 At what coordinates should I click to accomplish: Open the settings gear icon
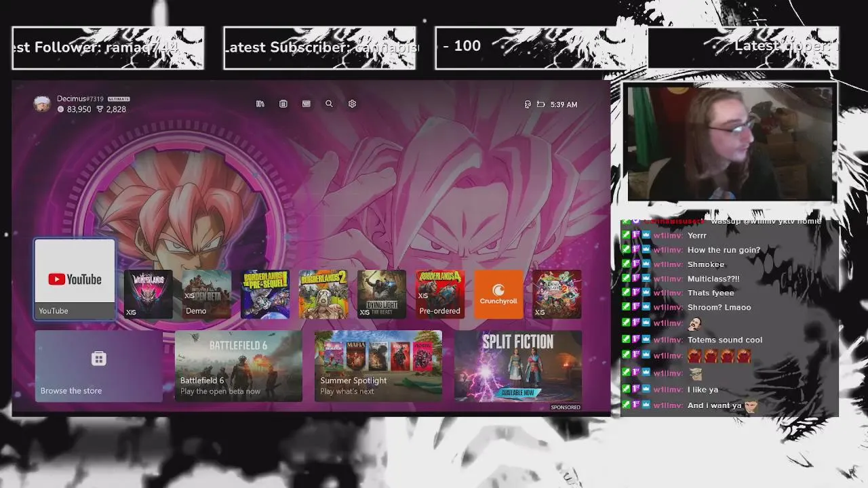(352, 104)
